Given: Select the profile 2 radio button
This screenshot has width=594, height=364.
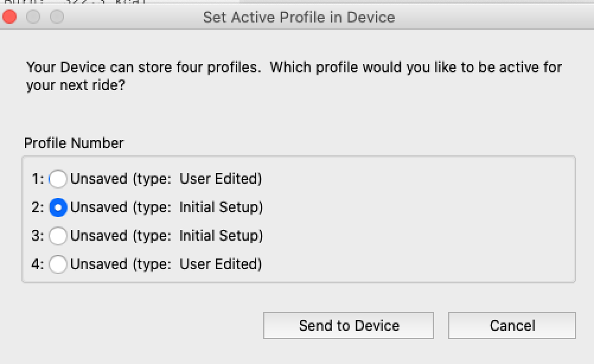Looking at the screenshot, I should (58, 207).
